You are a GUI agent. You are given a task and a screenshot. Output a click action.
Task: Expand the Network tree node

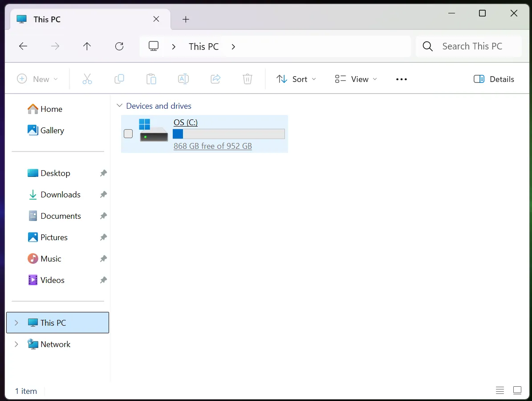tap(16, 344)
